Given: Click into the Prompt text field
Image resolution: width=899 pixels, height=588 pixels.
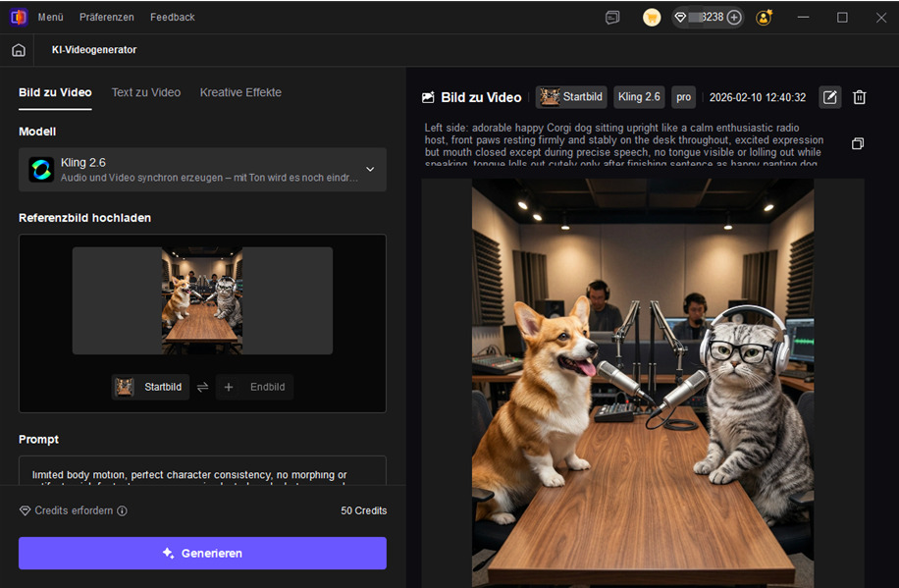Looking at the screenshot, I should point(202,471).
